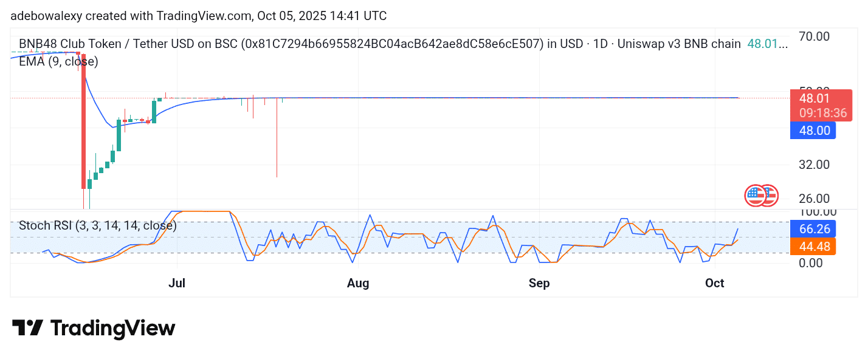This screenshot has width=868, height=359.
Task: Click the TradingView wordmark text
Action: (x=113, y=329)
